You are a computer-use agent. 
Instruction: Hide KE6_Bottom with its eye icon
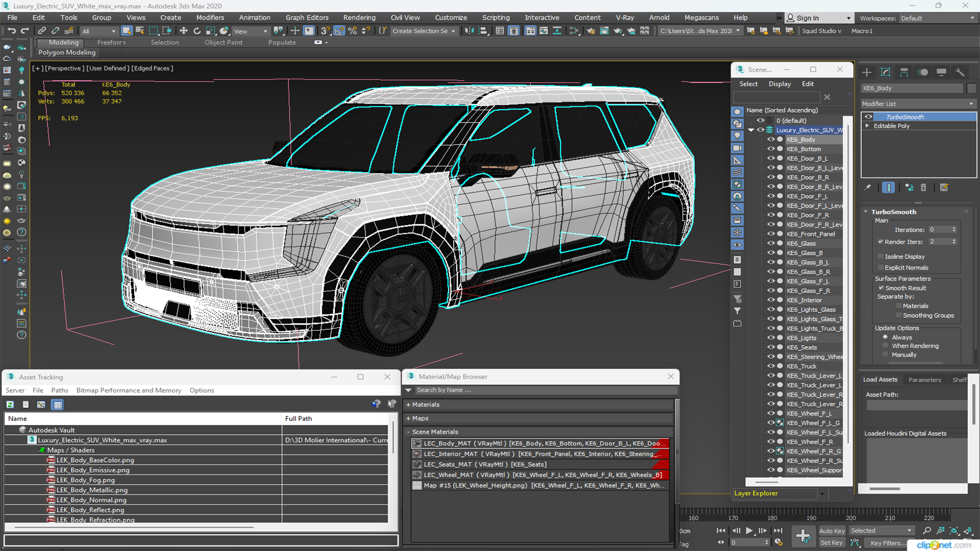[x=771, y=149]
